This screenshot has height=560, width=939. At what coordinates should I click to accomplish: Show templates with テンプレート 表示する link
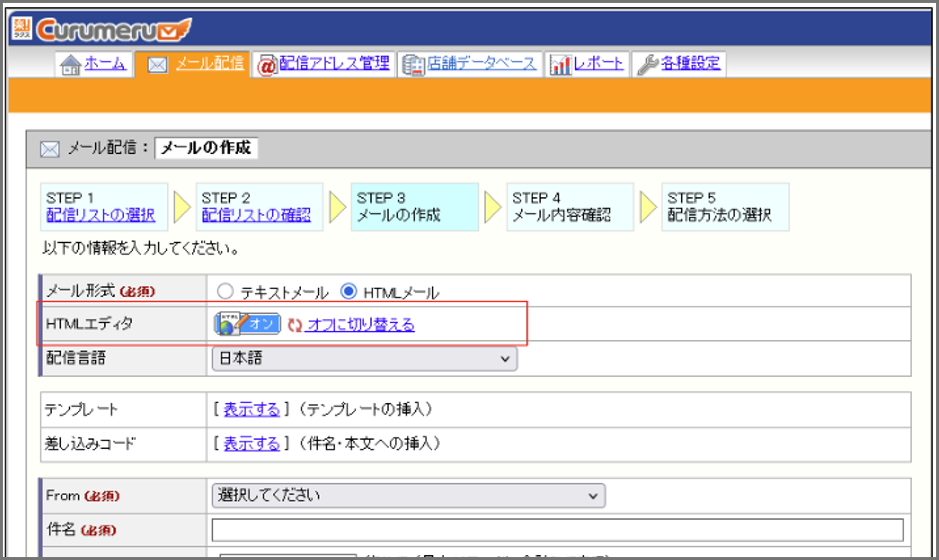tap(252, 409)
